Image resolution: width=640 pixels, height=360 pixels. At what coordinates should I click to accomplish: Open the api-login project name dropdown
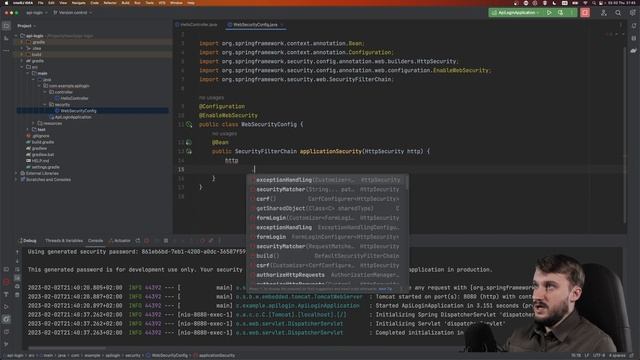[36, 13]
